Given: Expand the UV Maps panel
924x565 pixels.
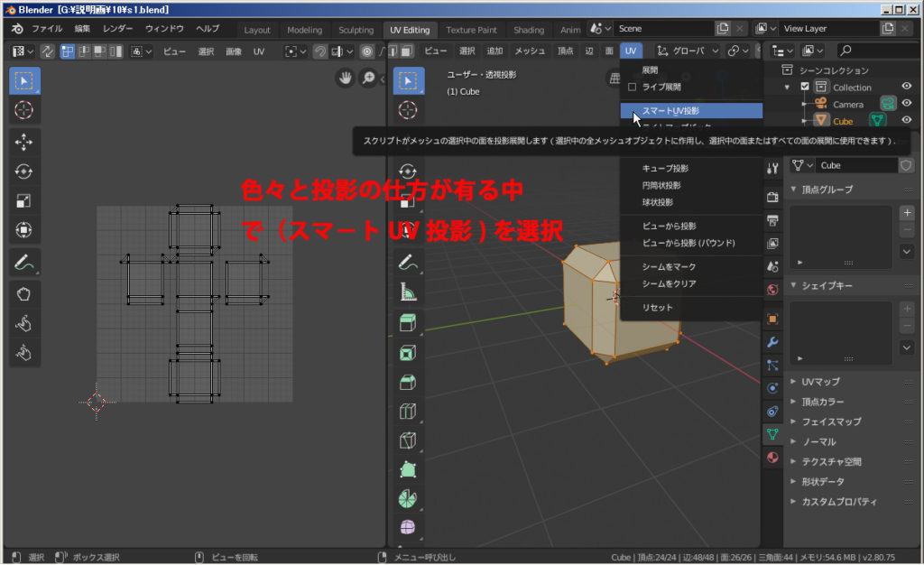Looking at the screenshot, I should (x=794, y=382).
